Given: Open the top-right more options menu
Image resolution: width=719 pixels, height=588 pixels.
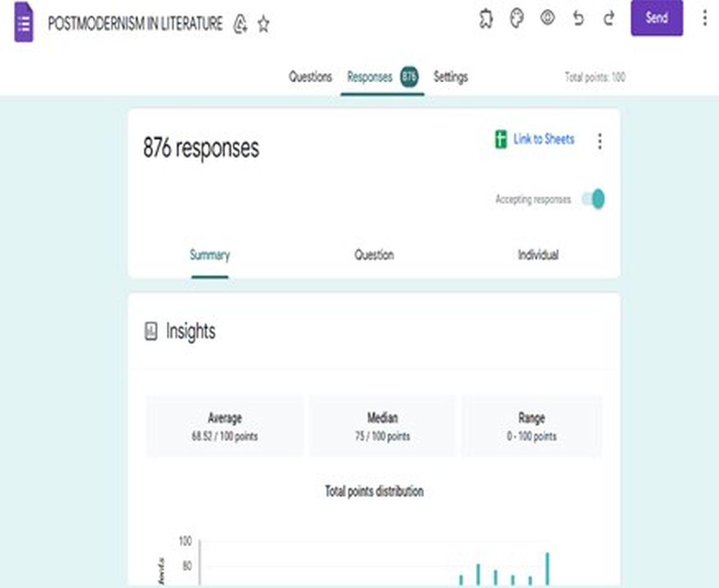Looking at the screenshot, I should tap(705, 18).
